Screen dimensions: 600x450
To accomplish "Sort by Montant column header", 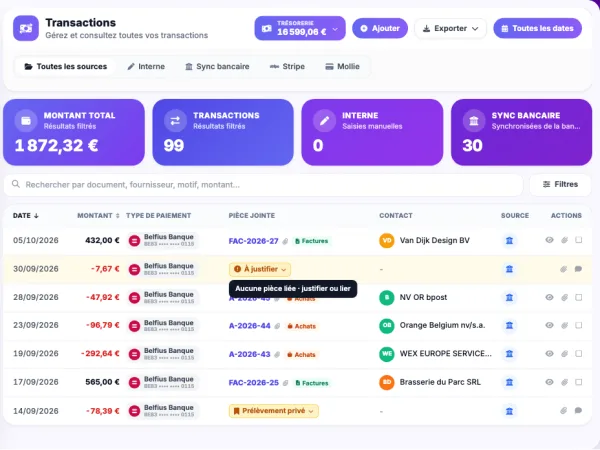I will point(98,216).
